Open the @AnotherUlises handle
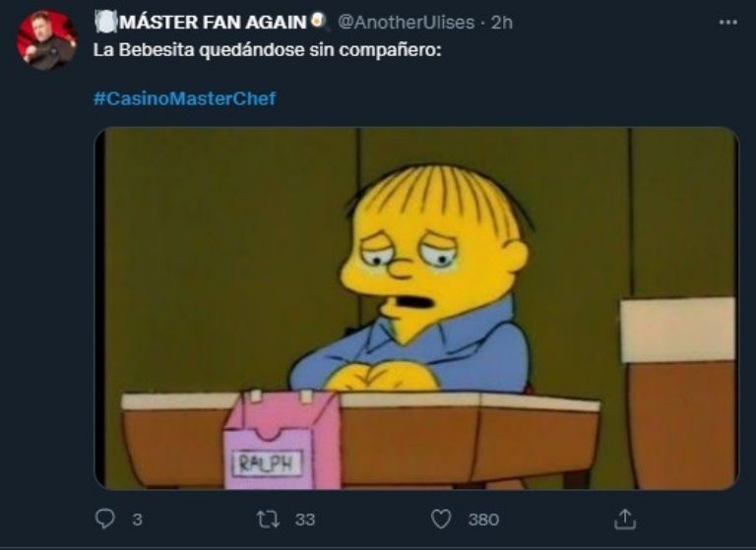Screen dimensions: 756x550 click(x=406, y=23)
